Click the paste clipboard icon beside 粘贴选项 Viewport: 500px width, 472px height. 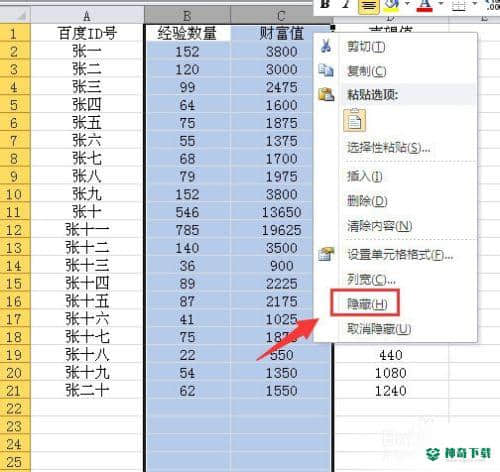pos(326,95)
